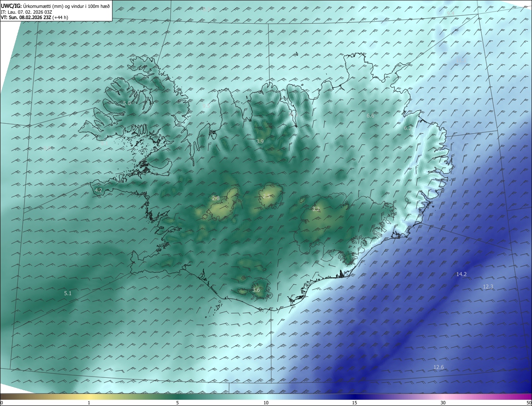Click the 4.2 value on the Snæfellsnes peninsula
The height and width of the screenshot is (406, 532).
tap(99, 190)
